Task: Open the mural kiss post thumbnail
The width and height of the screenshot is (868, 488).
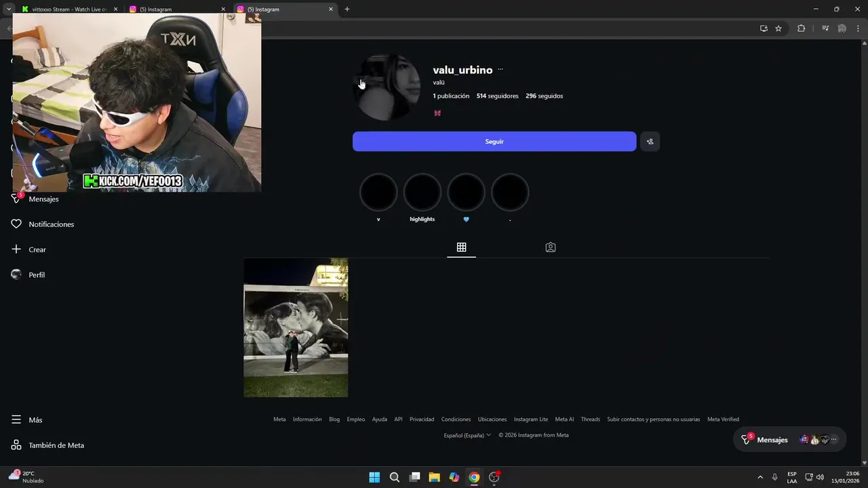Action: (296, 327)
